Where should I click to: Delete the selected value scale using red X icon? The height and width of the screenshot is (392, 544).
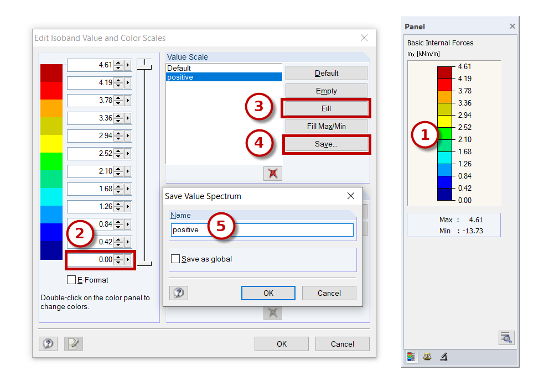pos(272,173)
